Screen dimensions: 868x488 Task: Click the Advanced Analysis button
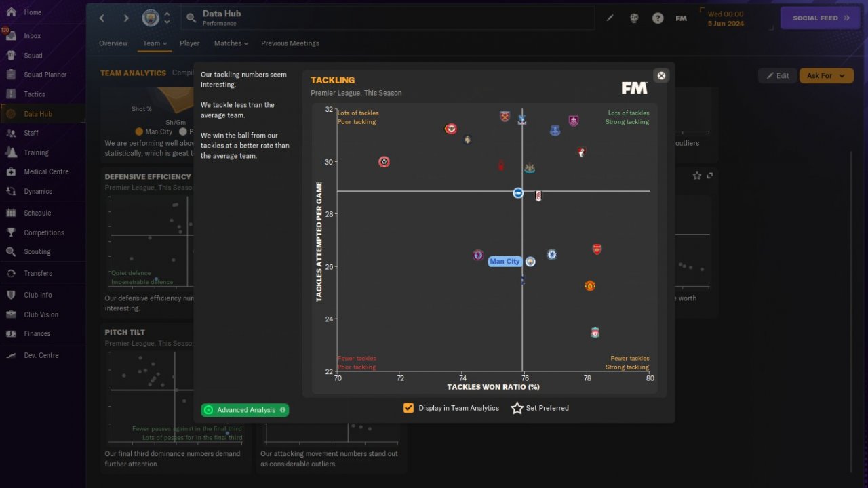pyautogui.click(x=245, y=410)
